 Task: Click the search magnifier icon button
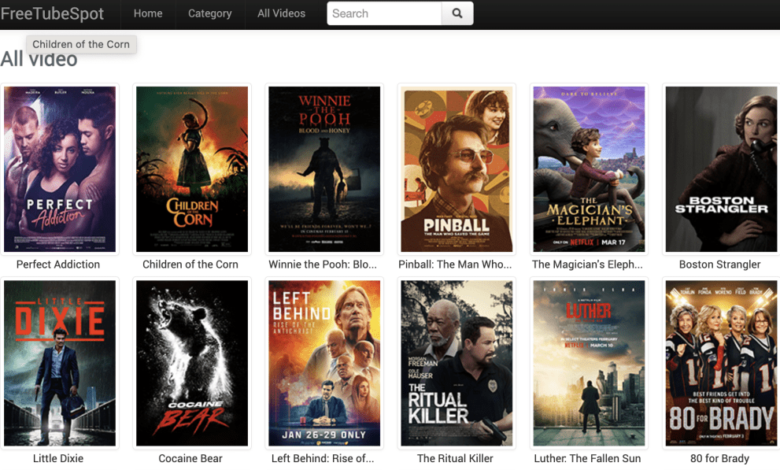pyautogui.click(x=457, y=13)
